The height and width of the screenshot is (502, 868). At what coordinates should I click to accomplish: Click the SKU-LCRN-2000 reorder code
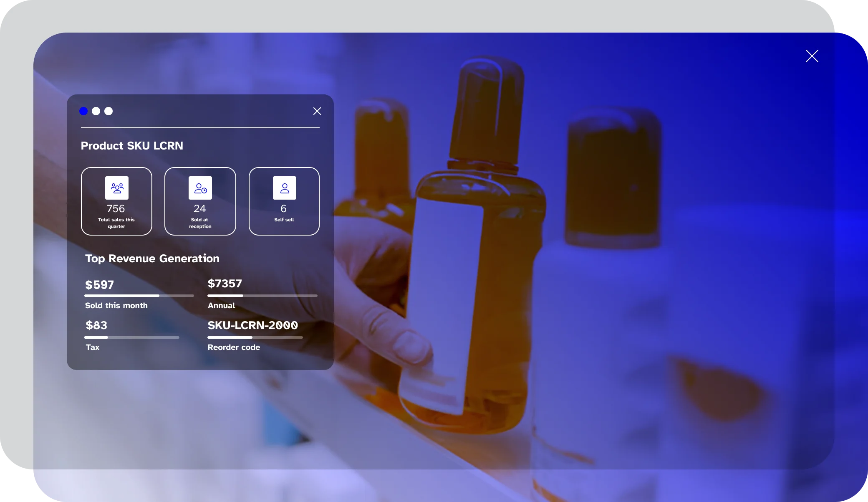pos(253,326)
